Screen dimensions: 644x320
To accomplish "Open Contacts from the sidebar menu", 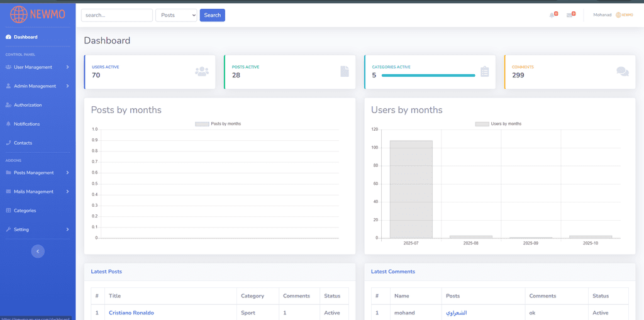I will (23, 143).
